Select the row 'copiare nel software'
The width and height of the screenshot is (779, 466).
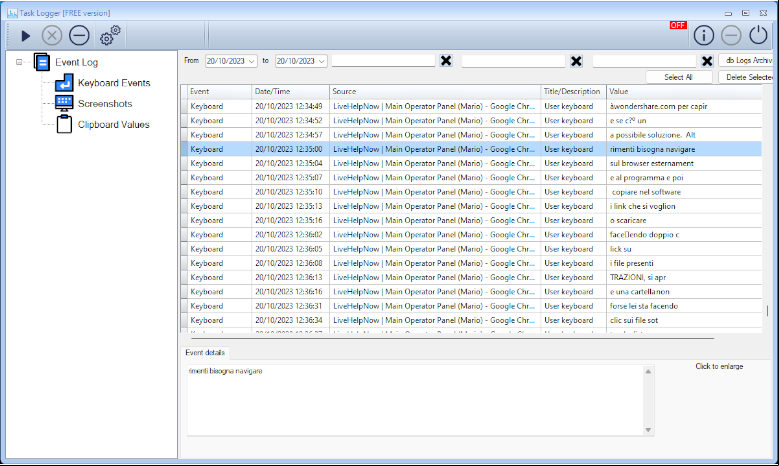tap(471, 192)
